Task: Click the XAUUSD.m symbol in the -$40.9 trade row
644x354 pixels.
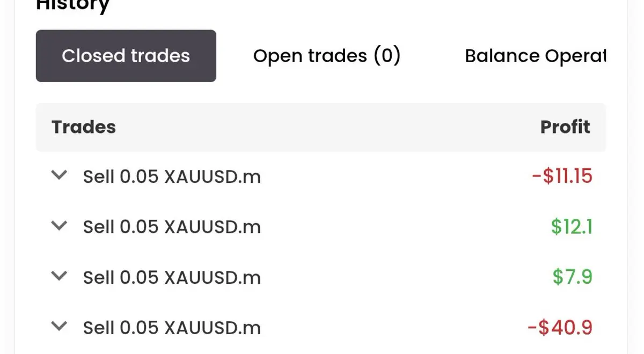Action: coord(213,327)
